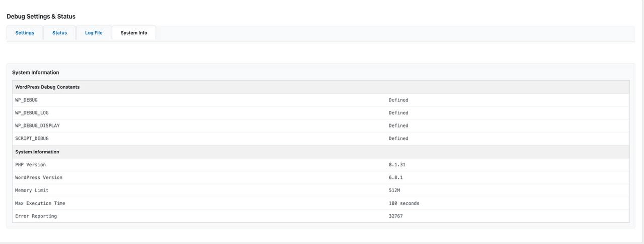Select the PHP version value 8.1.31

[x=397, y=165]
